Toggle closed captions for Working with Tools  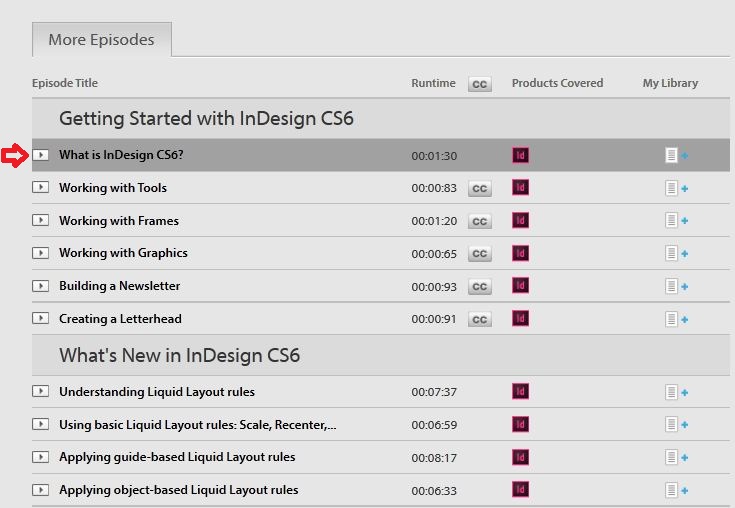point(480,188)
